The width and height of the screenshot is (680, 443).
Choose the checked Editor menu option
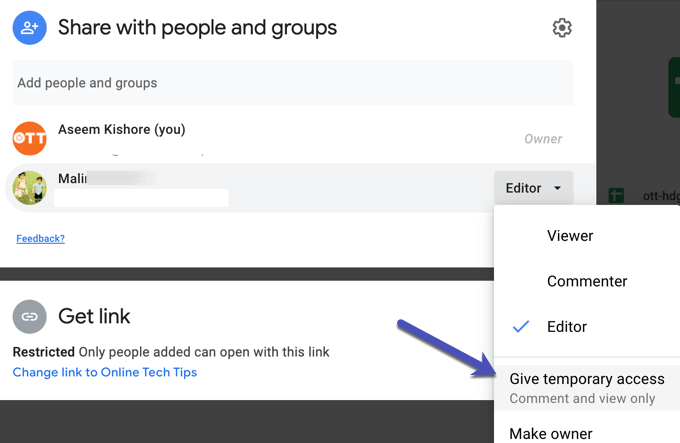(566, 327)
